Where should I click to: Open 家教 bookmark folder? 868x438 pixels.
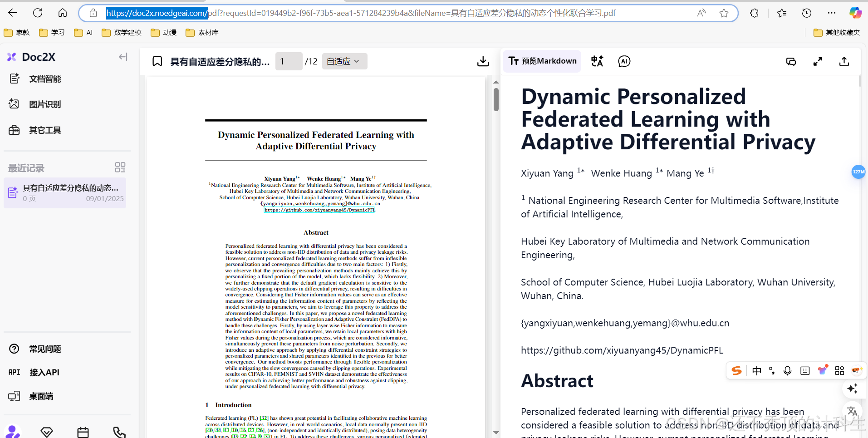(17, 33)
